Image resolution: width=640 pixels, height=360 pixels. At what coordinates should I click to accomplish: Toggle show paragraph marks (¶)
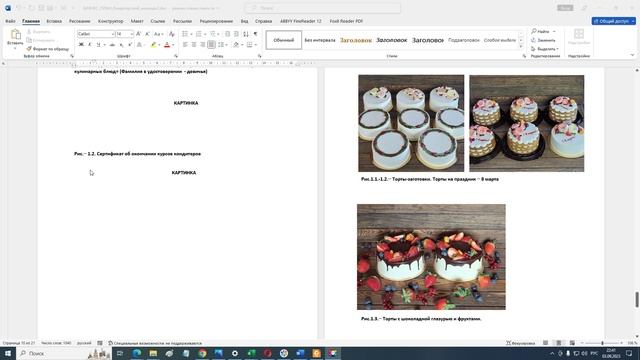tap(256, 34)
